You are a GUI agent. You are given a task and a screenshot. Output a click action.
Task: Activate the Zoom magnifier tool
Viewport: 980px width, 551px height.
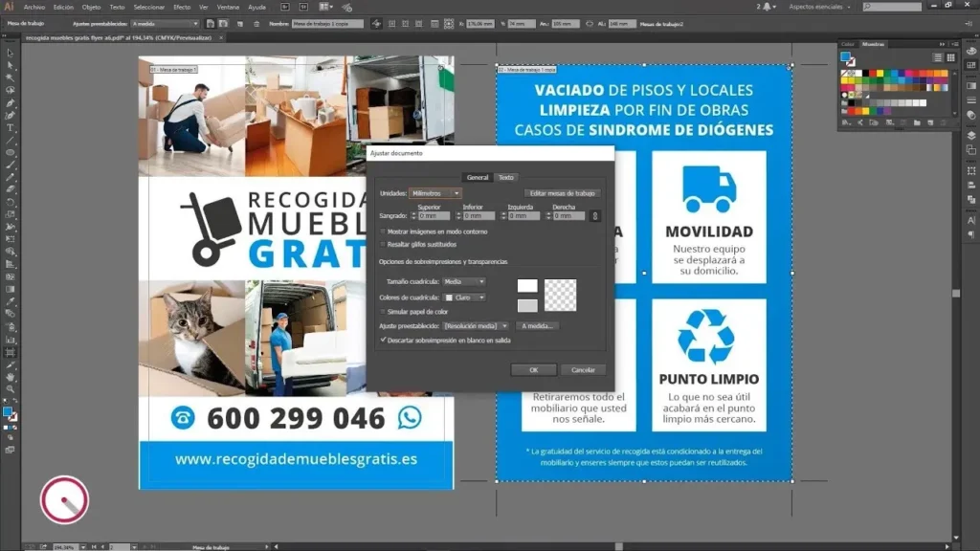[11, 388]
